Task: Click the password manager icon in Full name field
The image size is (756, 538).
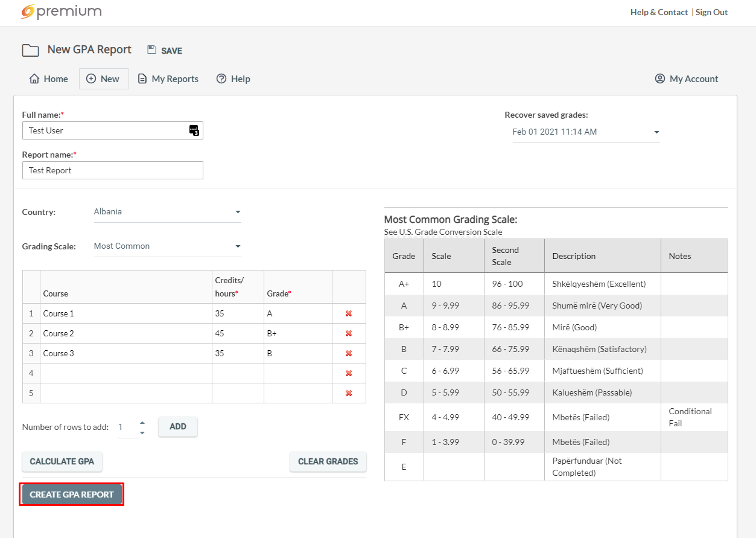Action: (x=194, y=130)
